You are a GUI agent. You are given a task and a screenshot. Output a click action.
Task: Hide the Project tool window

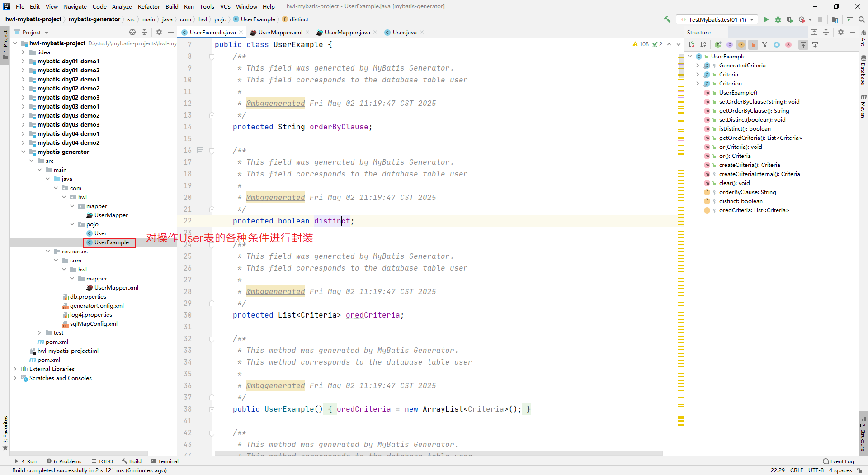coord(171,32)
